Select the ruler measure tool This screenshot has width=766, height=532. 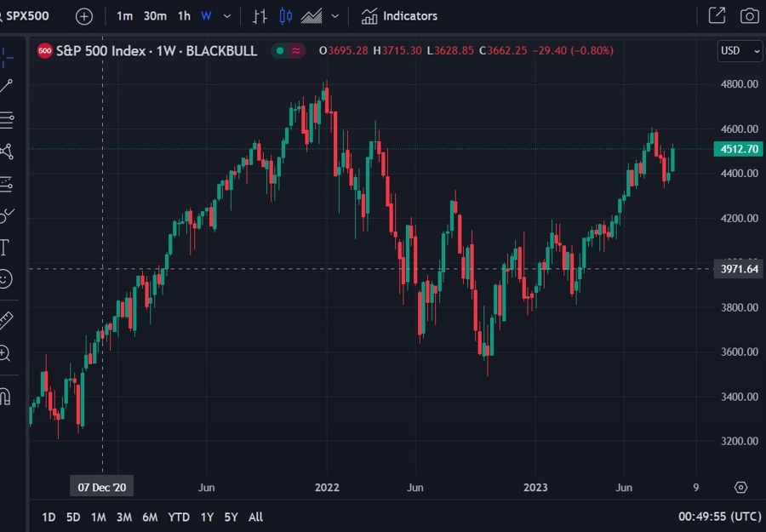pos(6,320)
